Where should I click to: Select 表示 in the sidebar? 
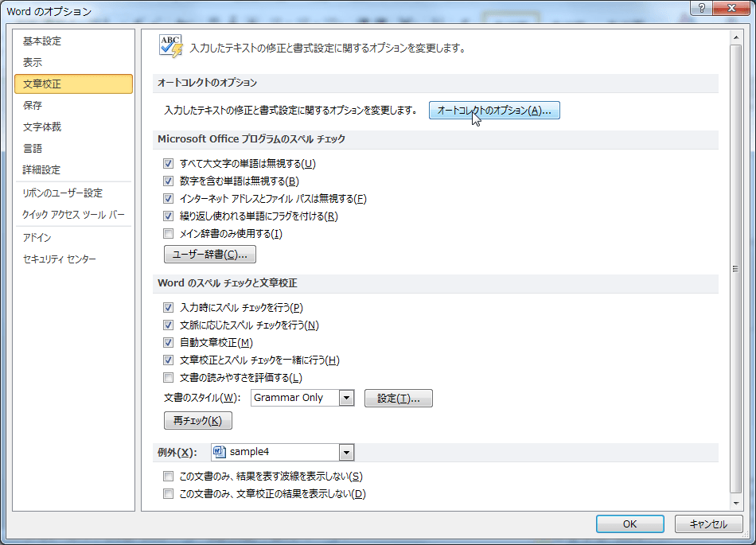point(73,62)
